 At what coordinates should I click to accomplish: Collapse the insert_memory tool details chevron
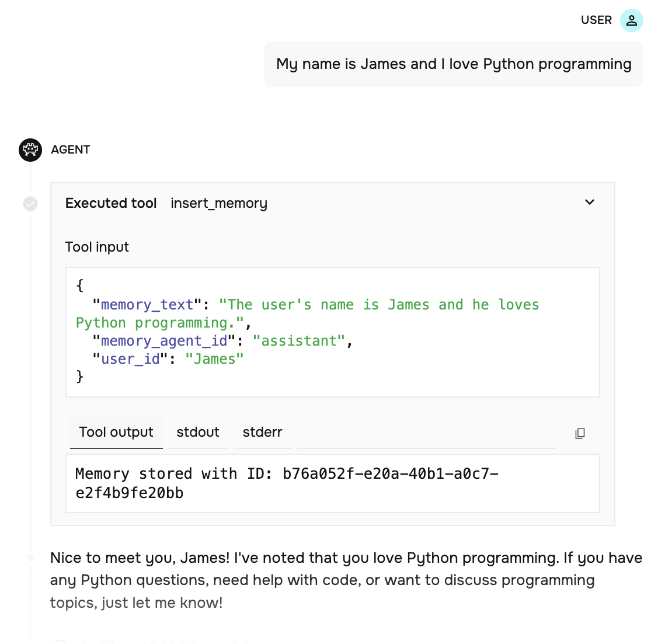(x=590, y=202)
